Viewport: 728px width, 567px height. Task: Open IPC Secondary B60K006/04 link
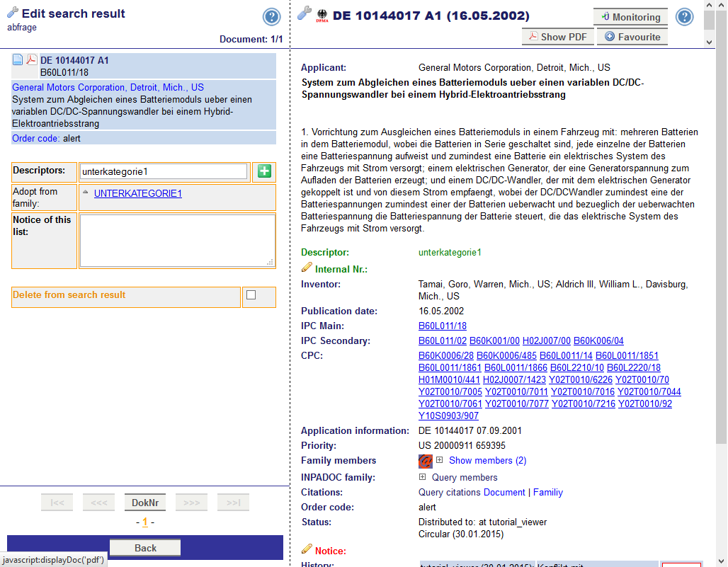click(598, 340)
